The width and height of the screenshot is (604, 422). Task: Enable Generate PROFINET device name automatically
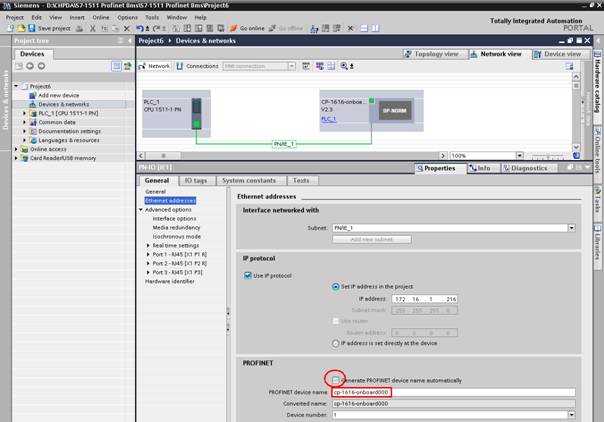pos(336,380)
